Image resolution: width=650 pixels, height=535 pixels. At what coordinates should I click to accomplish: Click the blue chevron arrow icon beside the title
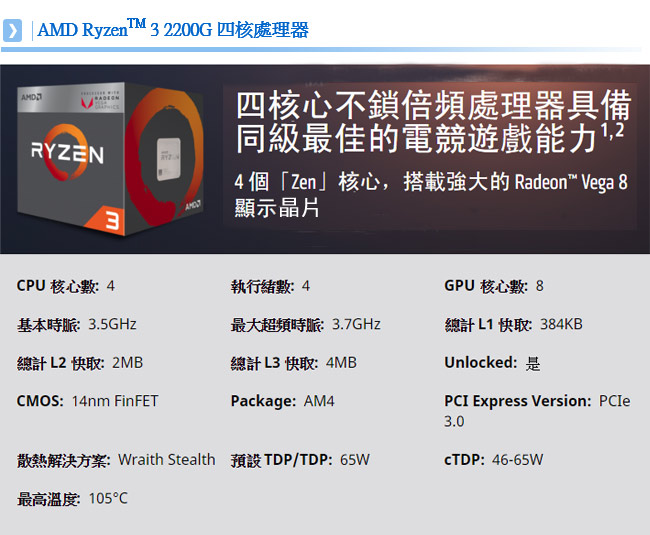coord(12,30)
